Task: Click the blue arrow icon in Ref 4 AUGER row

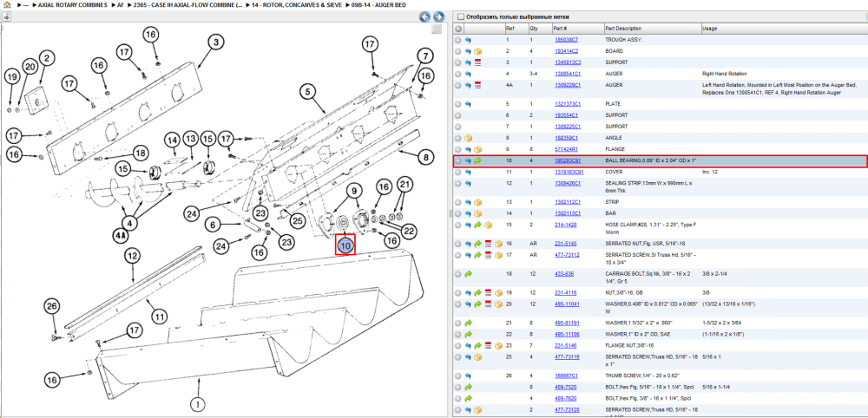Action: [x=468, y=74]
